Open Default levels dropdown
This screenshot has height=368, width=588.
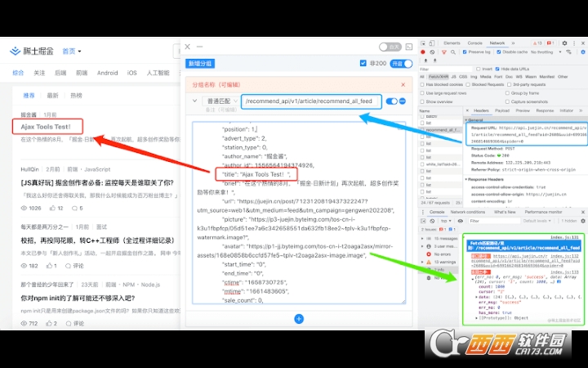point(537,221)
